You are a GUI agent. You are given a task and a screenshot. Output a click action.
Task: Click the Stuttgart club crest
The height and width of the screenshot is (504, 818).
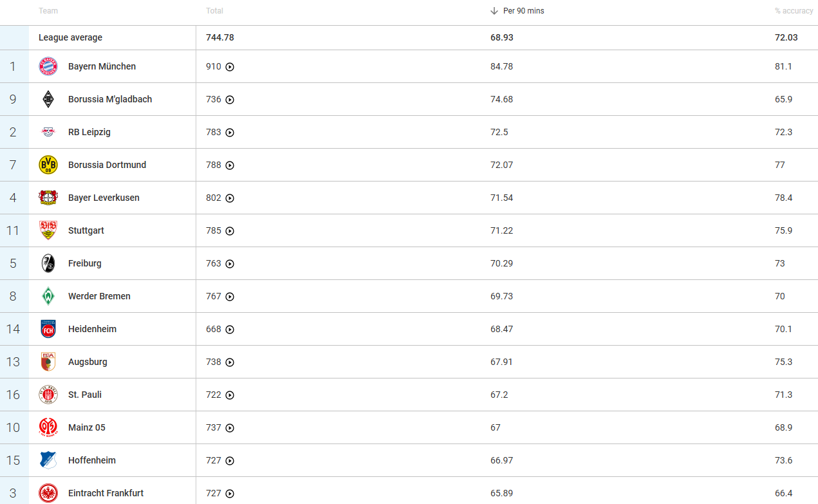(x=48, y=230)
